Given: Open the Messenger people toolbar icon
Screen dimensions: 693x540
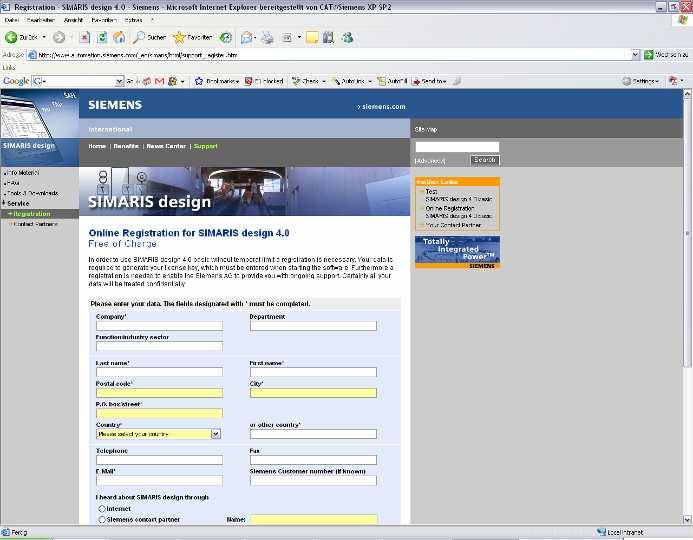Looking at the screenshot, I should 348,38.
